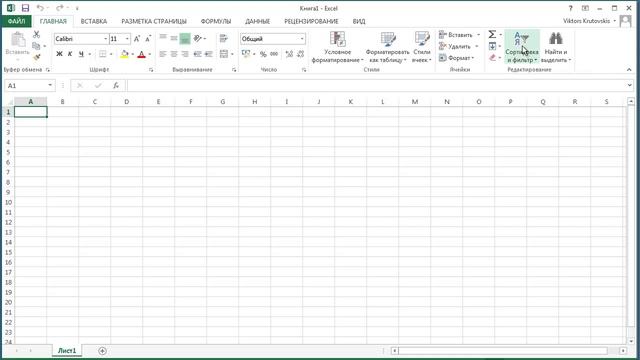Copy selection with the Copy icon

click(36, 46)
